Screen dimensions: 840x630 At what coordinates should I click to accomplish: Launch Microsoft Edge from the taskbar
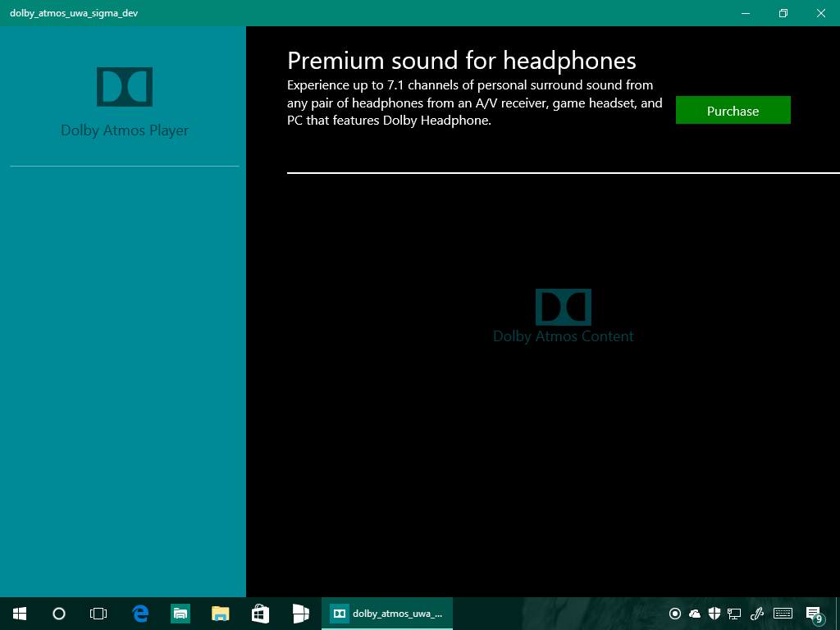[x=140, y=614]
